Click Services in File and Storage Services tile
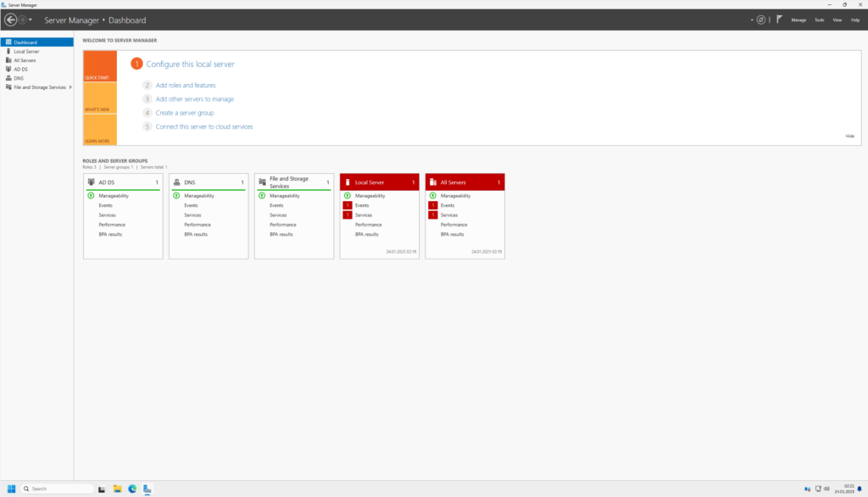 [278, 215]
